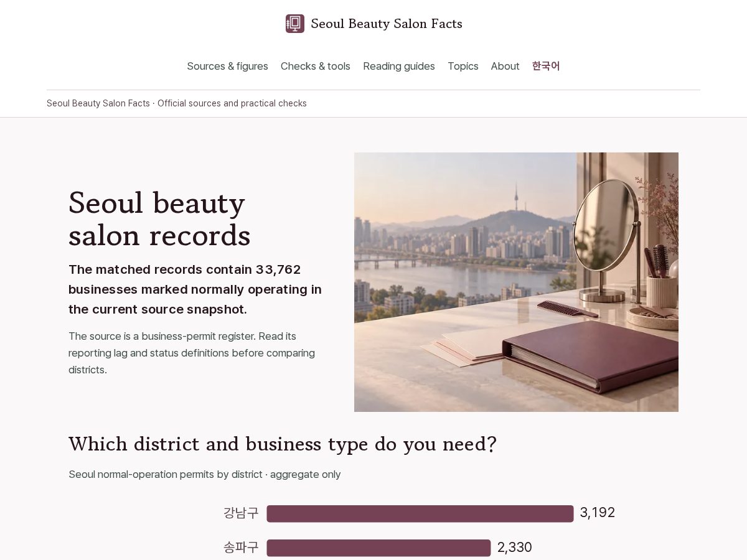Click the 강남구 district label

pos(241,513)
